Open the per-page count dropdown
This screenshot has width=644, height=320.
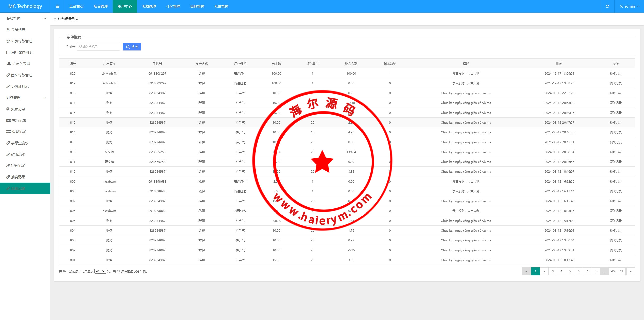tap(100, 271)
